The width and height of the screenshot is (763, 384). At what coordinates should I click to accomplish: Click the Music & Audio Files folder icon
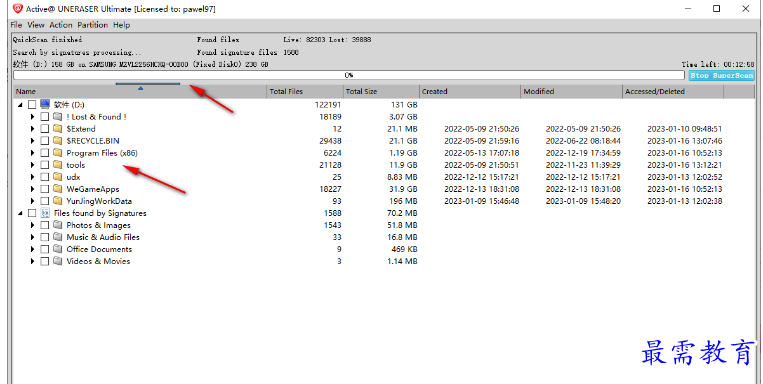point(58,237)
